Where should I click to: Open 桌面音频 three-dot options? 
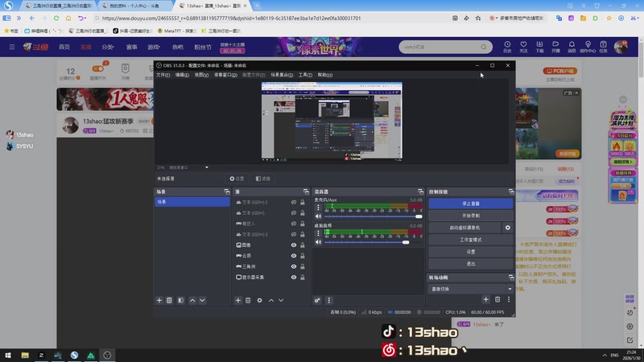pyautogui.click(x=318, y=233)
